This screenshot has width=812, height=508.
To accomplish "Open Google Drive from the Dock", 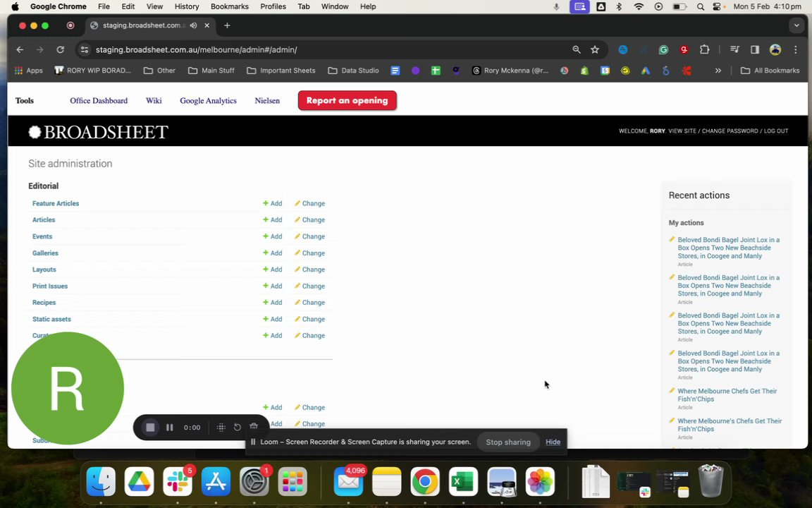I will (139, 482).
